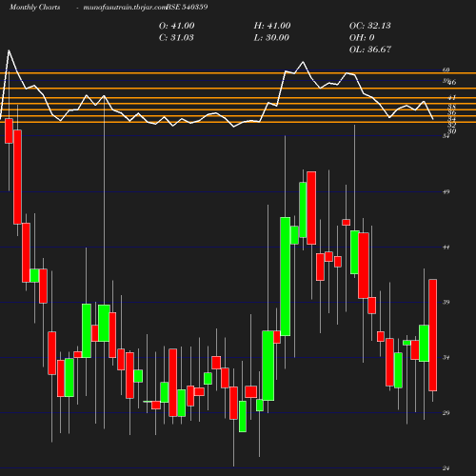Click the 32 label on right axis
The image size is (476, 476).
coord(452,125)
